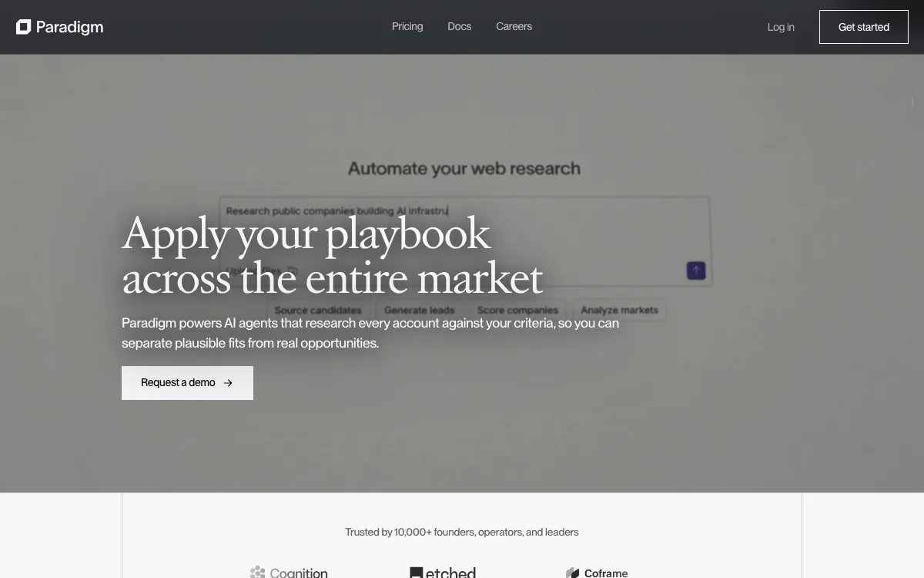The image size is (924, 578).
Task: Click the Request a demo button
Action: click(187, 383)
